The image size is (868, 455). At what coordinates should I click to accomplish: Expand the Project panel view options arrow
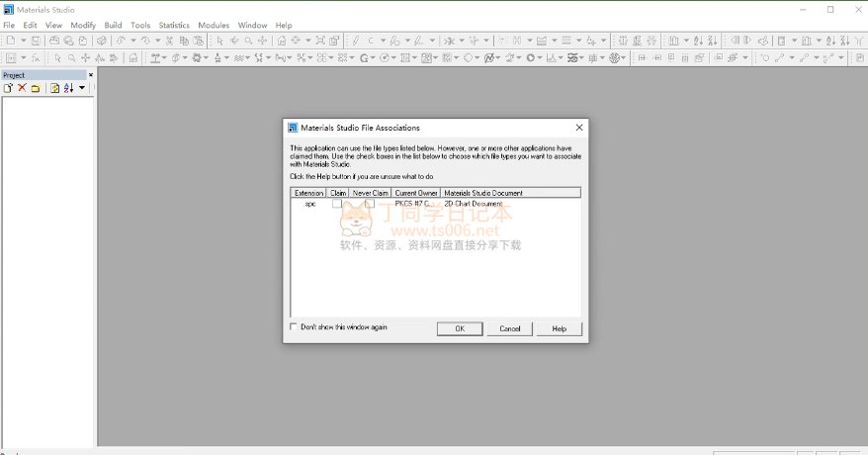[x=82, y=88]
